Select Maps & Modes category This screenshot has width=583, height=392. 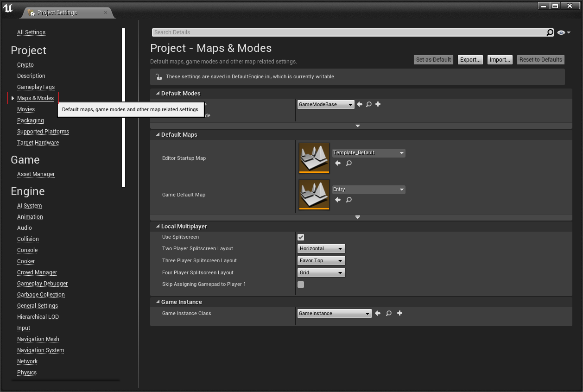35,98
